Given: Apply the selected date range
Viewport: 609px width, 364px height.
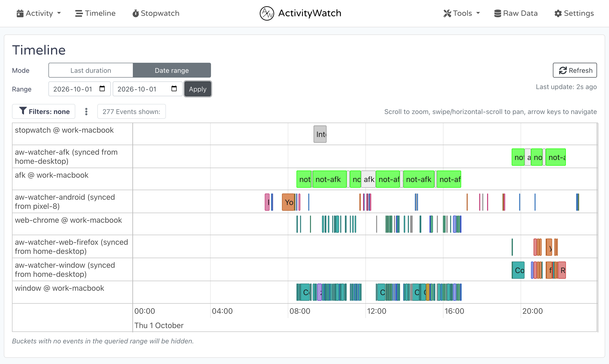Looking at the screenshot, I should (x=198, y=89).
